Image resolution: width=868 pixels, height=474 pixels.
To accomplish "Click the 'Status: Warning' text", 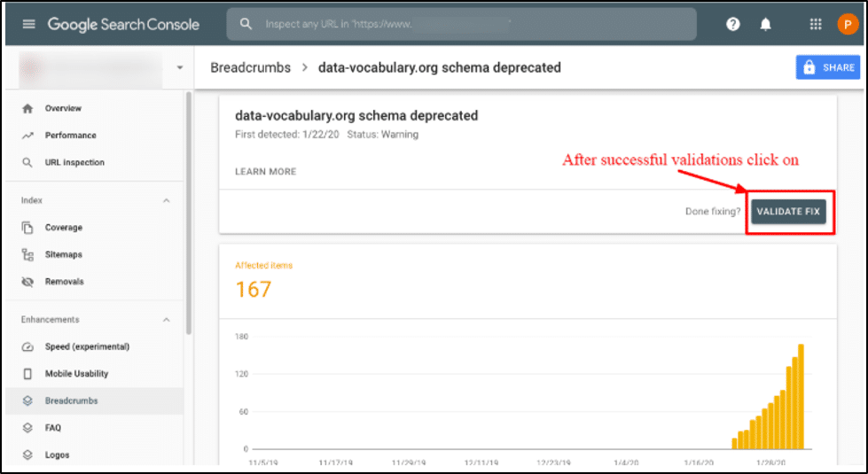I will point(382,135).
